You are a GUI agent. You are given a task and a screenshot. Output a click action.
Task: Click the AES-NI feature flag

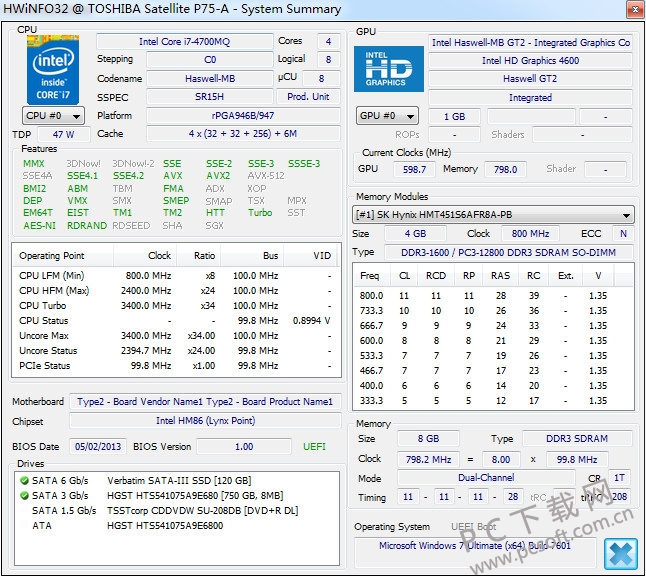(x=40, y=226)
